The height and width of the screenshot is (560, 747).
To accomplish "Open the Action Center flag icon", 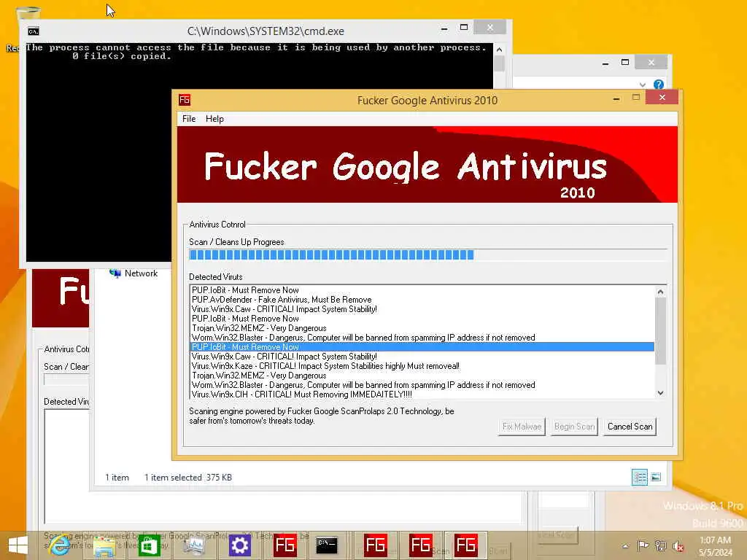I will click(643, 545).
